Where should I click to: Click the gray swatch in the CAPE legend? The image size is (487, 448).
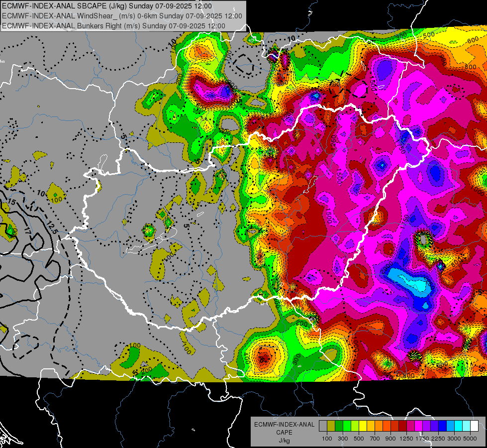pos(323,426)
